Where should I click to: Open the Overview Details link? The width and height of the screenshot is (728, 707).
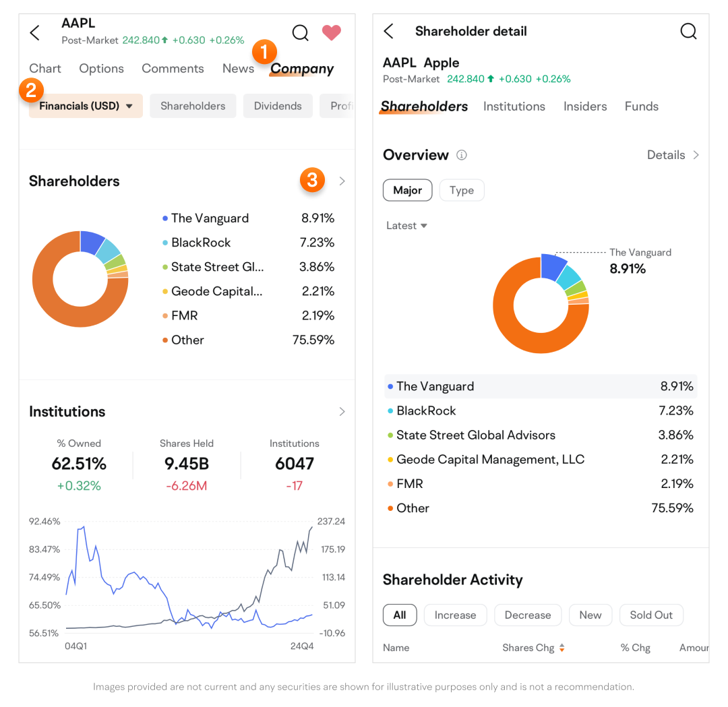[673, 155]
